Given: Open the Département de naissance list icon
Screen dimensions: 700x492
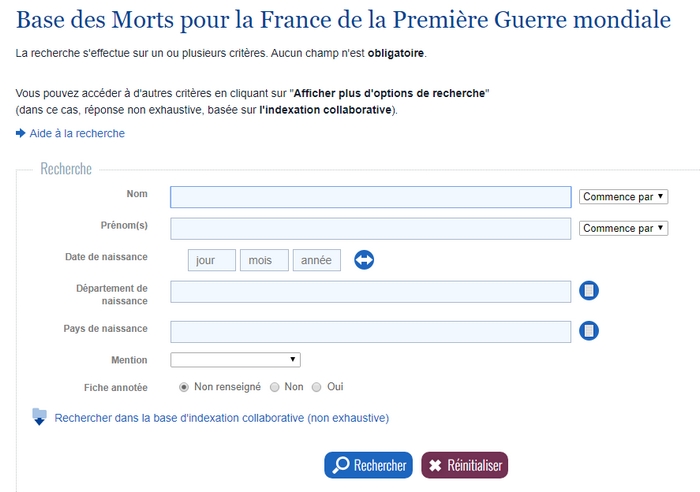Looking at the screenshot, I should pyautogui.click(x=589, y=291).
